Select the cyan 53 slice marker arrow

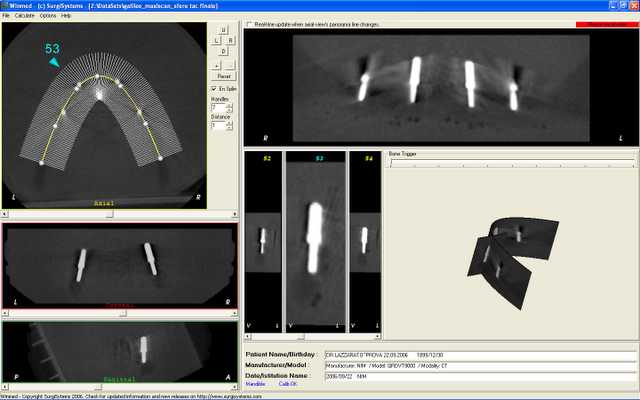[54, 62]
